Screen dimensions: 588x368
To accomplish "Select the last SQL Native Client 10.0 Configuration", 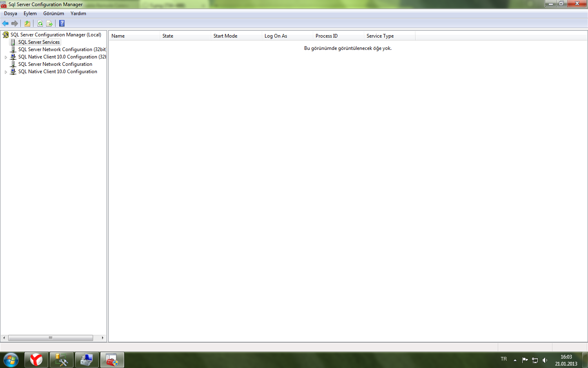I will click(58, 72).
